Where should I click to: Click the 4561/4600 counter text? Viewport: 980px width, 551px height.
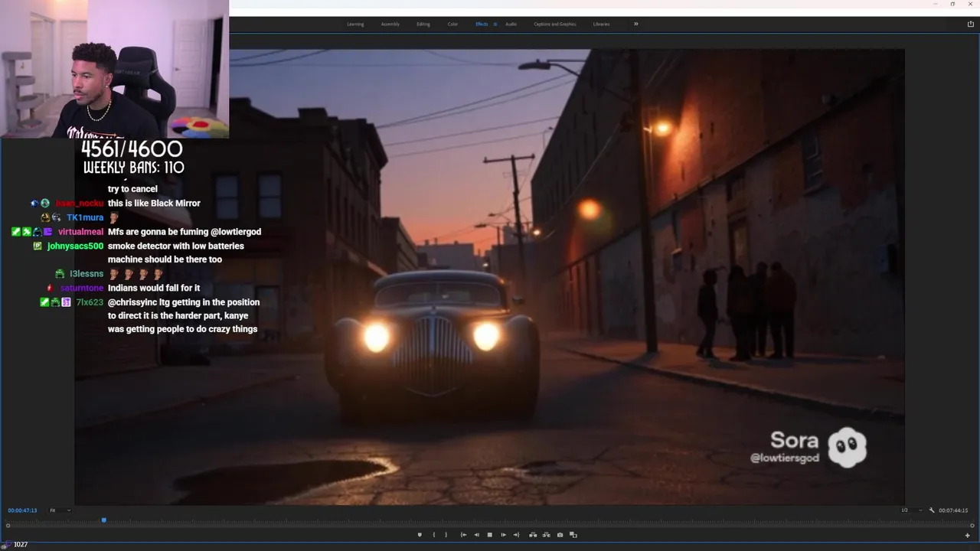coord(132,148)
